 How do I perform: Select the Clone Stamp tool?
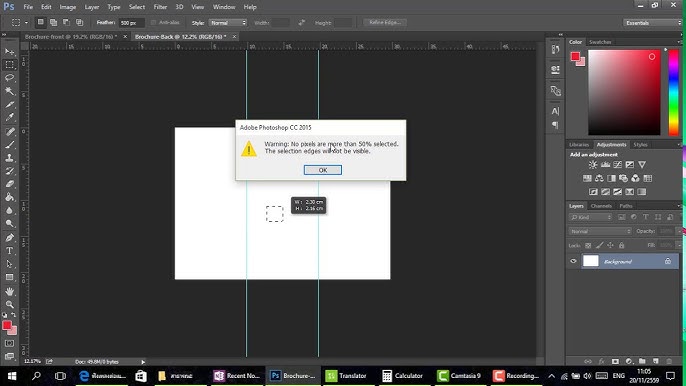coord(9,158)
